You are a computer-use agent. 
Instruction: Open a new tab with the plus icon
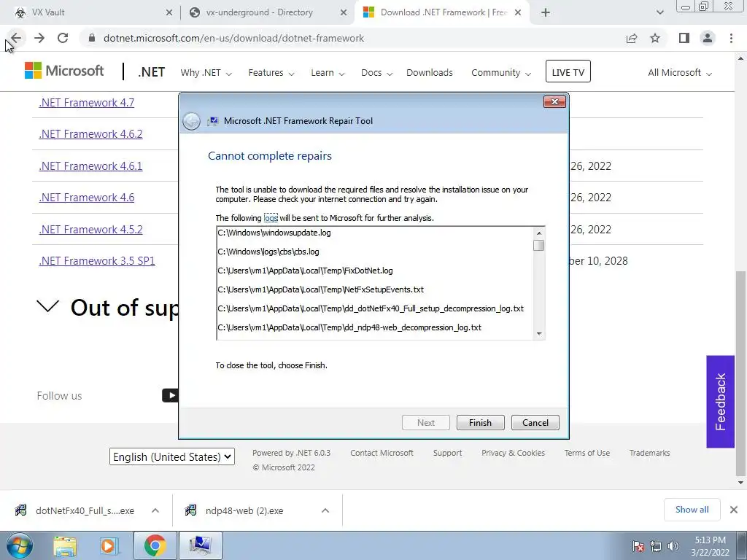tap(546, 12)
